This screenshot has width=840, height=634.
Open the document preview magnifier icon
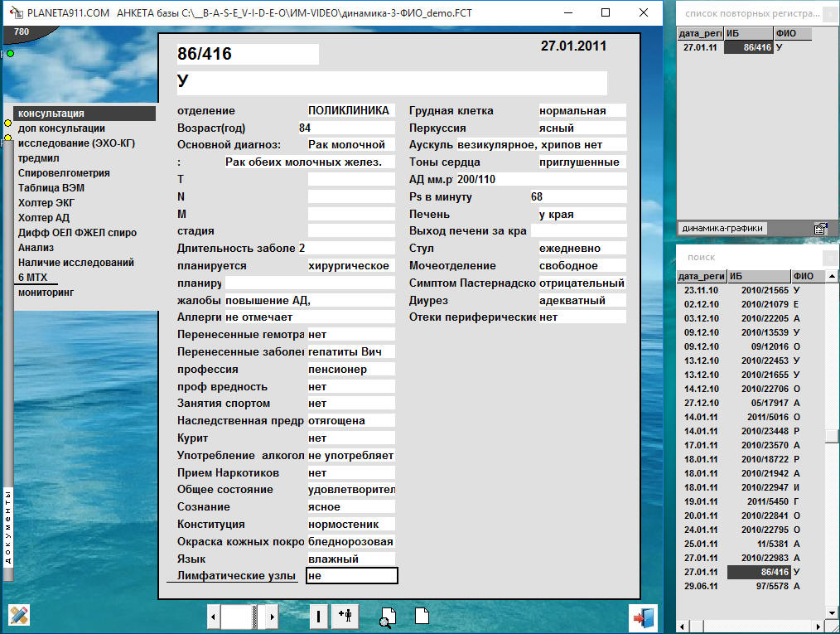coord(388,617)
